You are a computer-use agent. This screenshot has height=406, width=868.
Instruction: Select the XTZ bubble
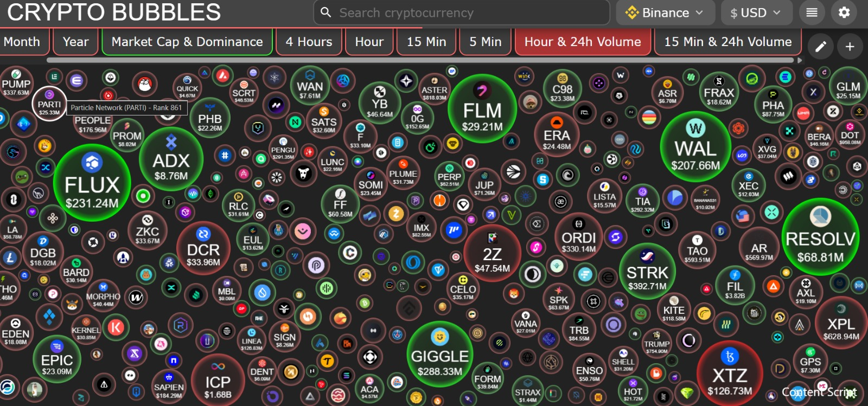tap(730, 373)
